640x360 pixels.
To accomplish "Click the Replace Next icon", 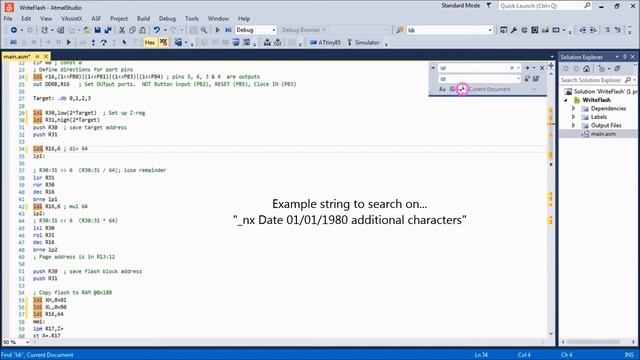I will tap(527, 79).
